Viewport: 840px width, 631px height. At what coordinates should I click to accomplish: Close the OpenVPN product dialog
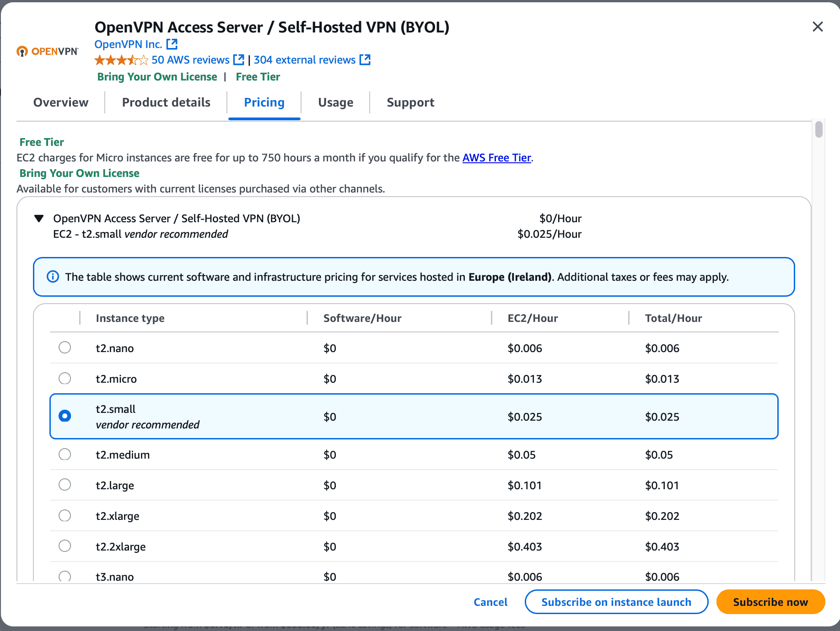pos(818,27)
